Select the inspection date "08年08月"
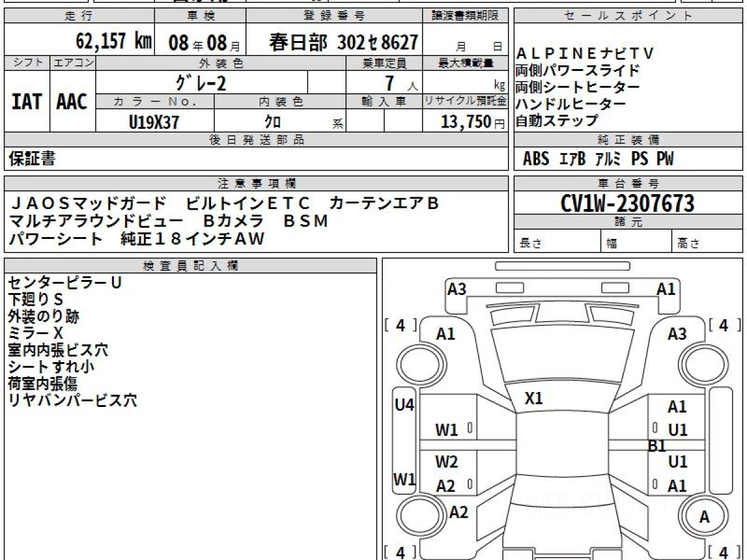The width and height of the screenshot is (747, 560). tap(204, 43)
